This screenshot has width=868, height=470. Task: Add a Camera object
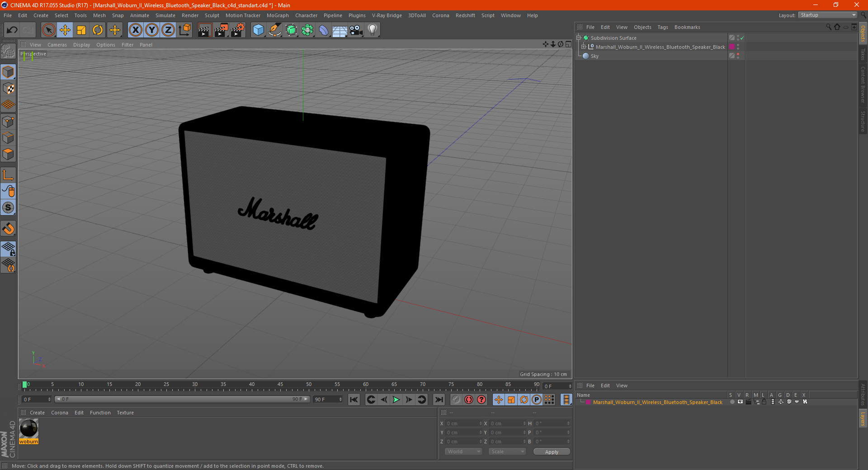pyautogui.click(x=356, y=30)
